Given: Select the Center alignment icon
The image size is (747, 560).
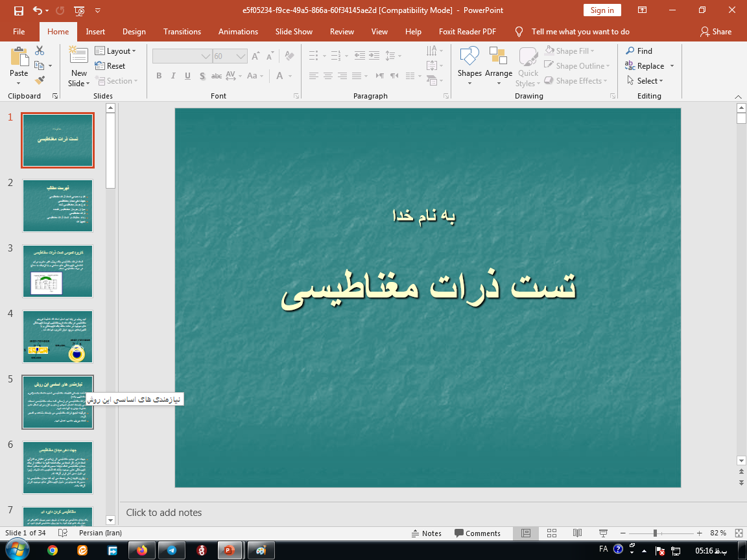Looking at the screenshot, I should click(327, 76).
